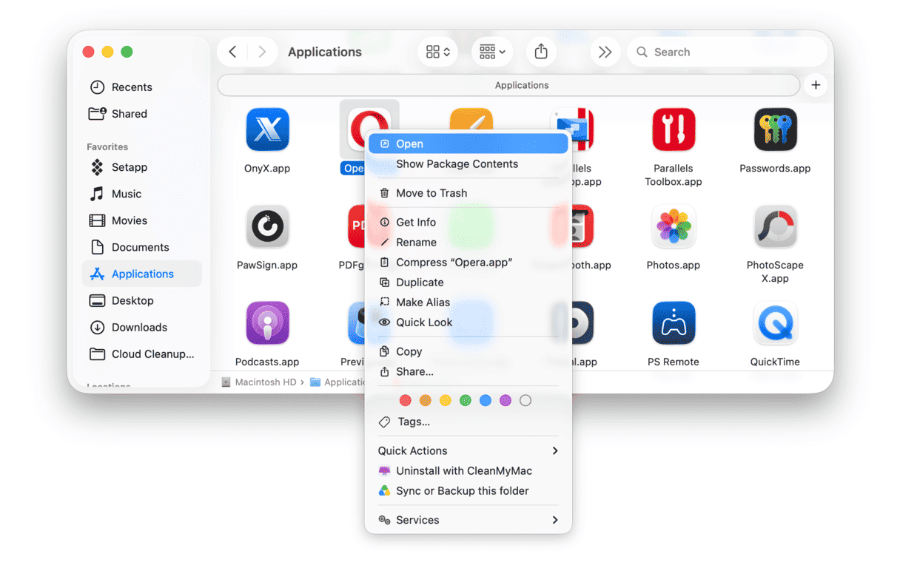Add a new tab with plus button
The image size is (900, 588).
(x=816, y=85)
